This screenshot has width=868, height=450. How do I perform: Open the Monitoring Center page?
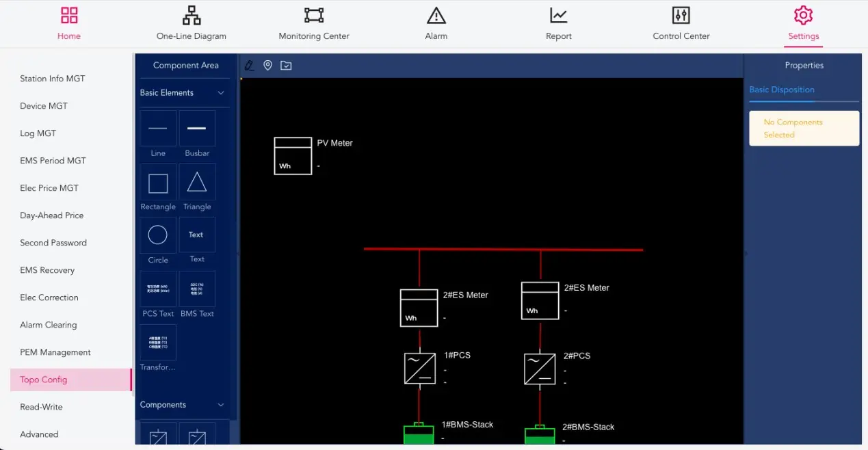point(314,24)
